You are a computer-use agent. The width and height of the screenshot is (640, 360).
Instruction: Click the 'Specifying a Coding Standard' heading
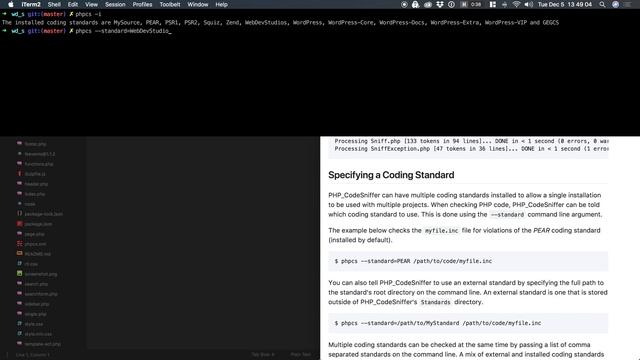tap(391, 175)
